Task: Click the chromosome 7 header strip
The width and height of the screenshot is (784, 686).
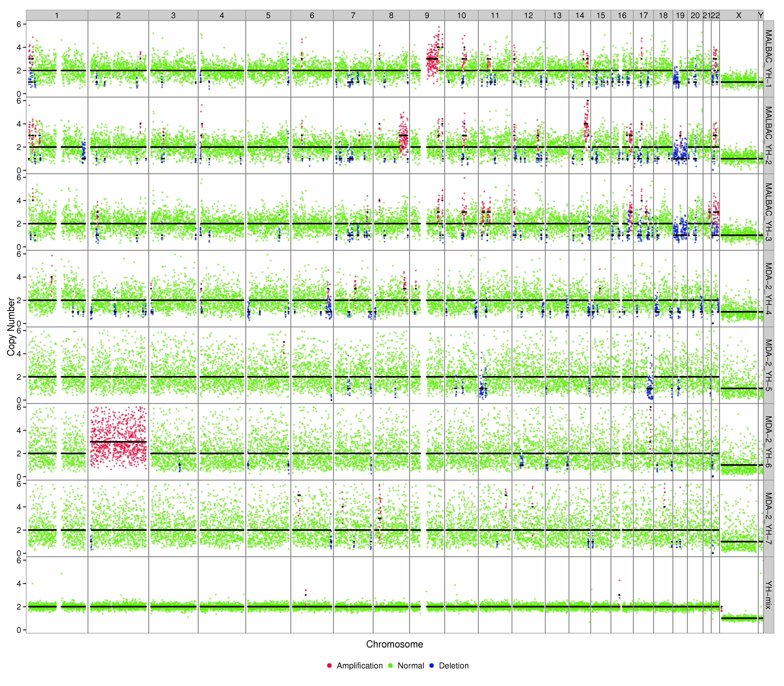Action: [x=353, y=15]
